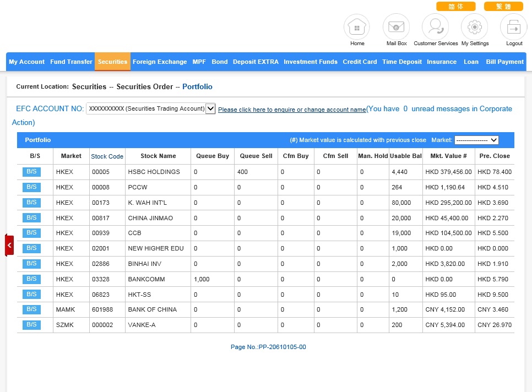532x392 pixels.
Task: Click the Portfolio breadcrumb link
Action: [197, 87]
